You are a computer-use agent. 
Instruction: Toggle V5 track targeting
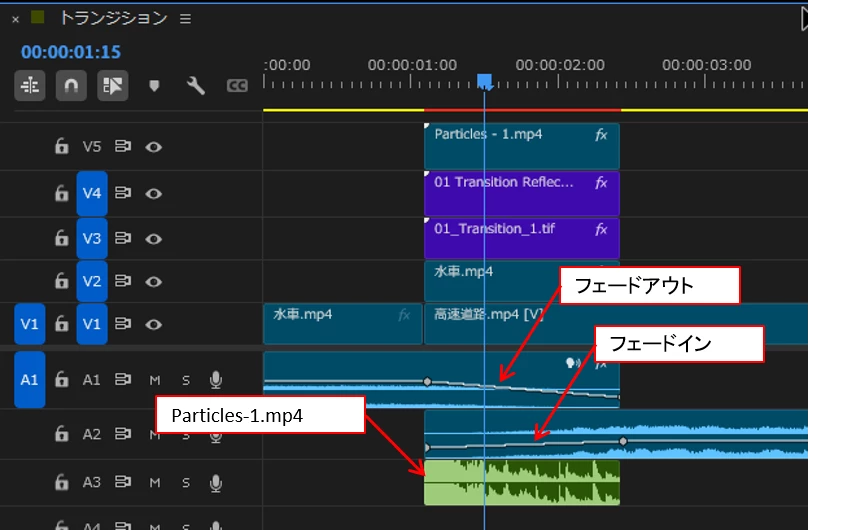[92, 147]
